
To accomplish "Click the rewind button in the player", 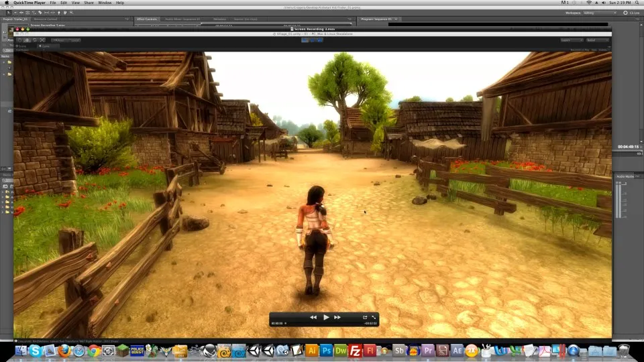I will 313,317.
